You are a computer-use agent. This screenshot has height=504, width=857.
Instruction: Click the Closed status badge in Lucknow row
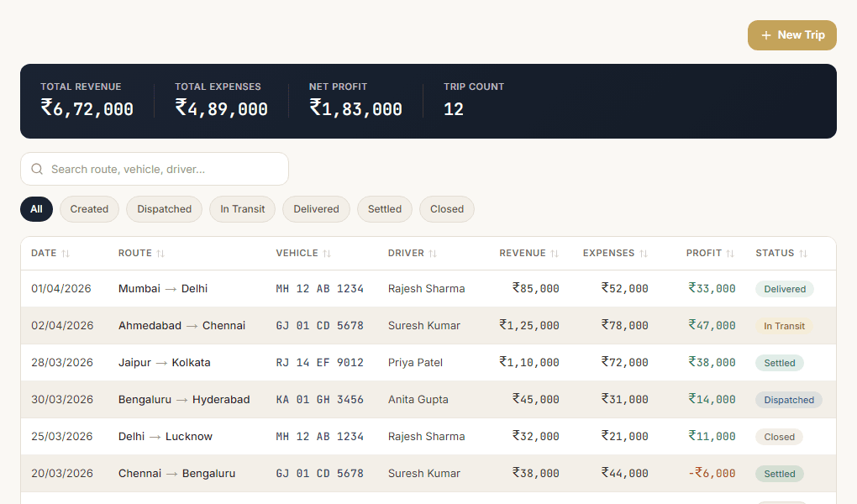[x=780, y=438]
